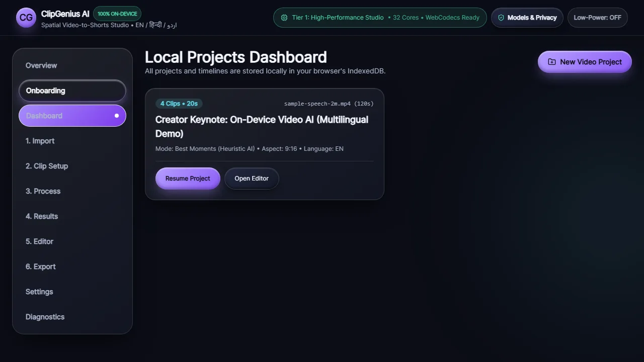Click the 100% ON-DEVICE badge
644x362 pixels.
pyautogui.click(x=117, y=14)
